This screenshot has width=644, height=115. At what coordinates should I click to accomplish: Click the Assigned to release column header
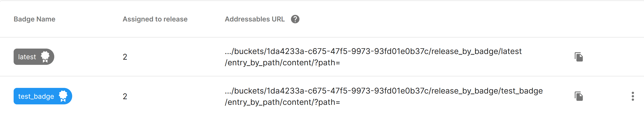(x=155, y=19)
